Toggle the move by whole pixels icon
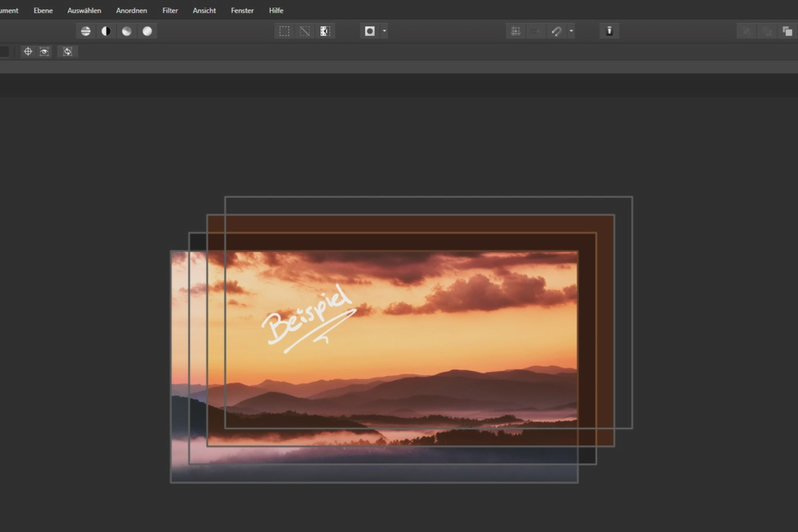 (536, 31)
